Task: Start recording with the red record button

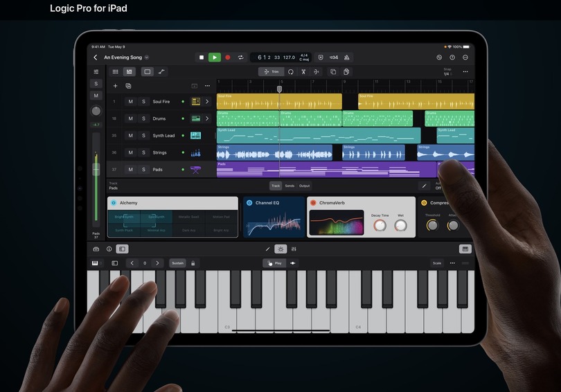Action: point(228,57)
